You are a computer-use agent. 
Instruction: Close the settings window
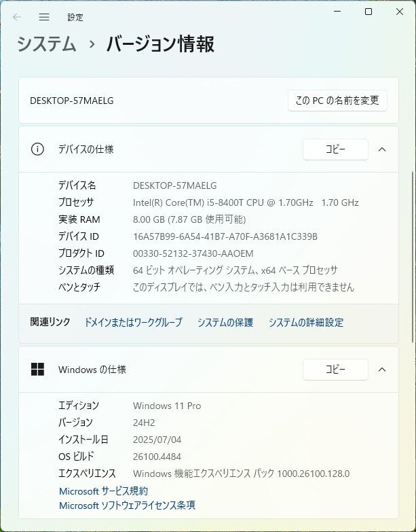pos(400,12)
